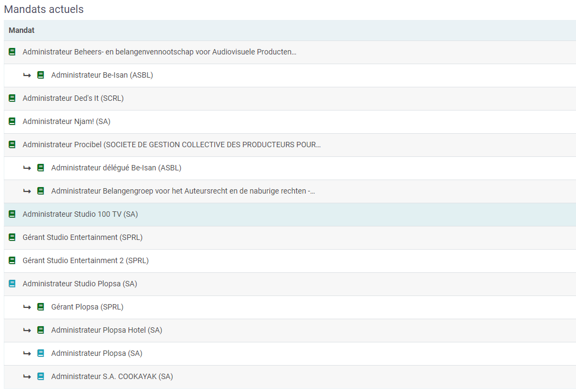Open Administrateur Procibel mandate row
Screen dimensions: 576x392
click(172, 145)
